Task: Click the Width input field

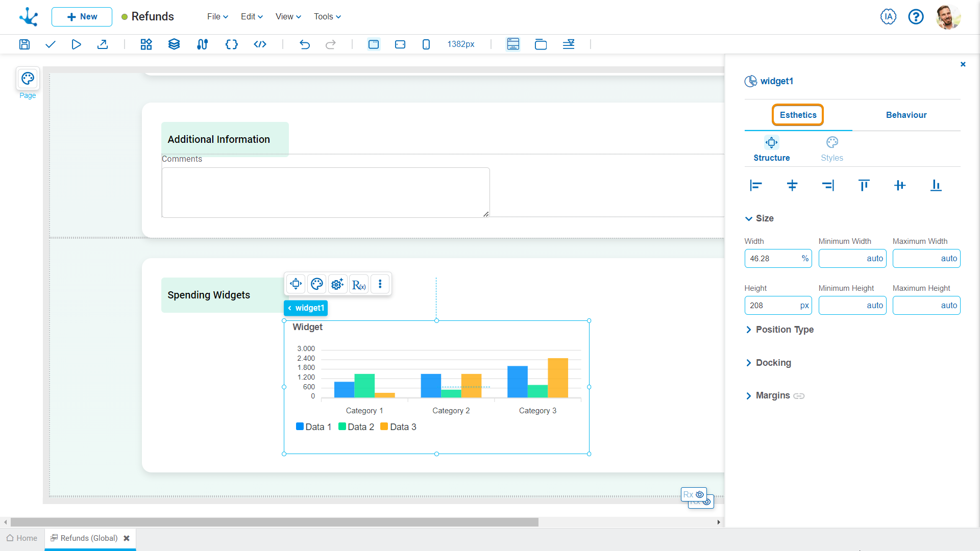Action: (x=772, y=259)
